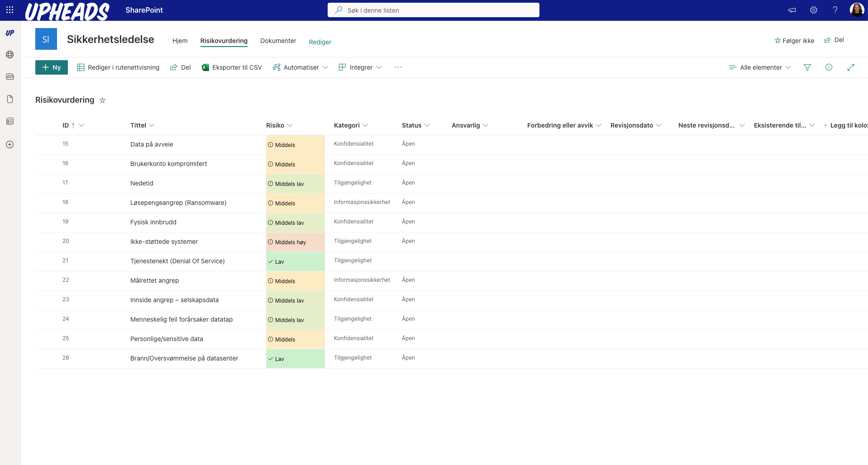This screenshot has width=868, height=465.
Task: Open the Alle elementer view selector
Action: pos(760,67)
